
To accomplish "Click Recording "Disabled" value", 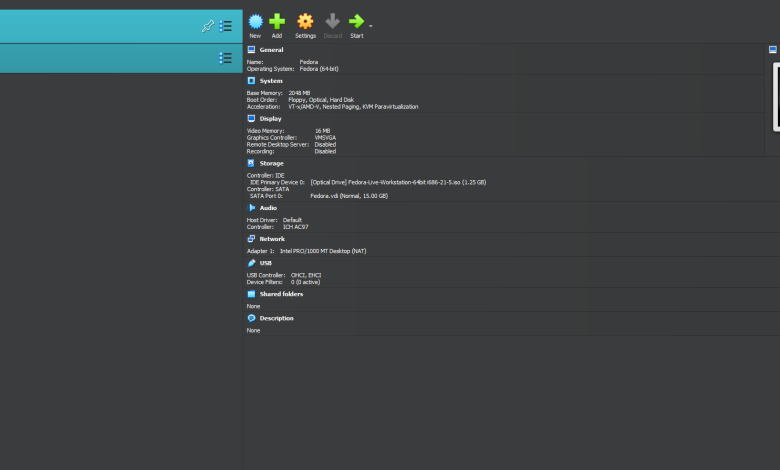I will [x=325, y=152].
